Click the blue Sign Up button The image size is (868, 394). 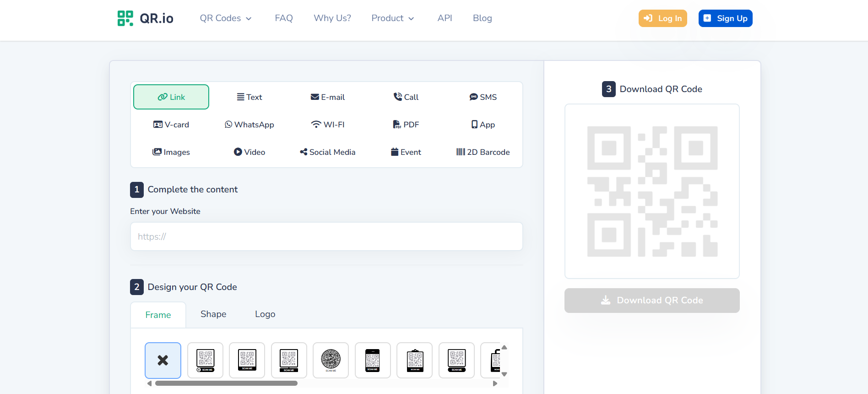pos(726,18)
